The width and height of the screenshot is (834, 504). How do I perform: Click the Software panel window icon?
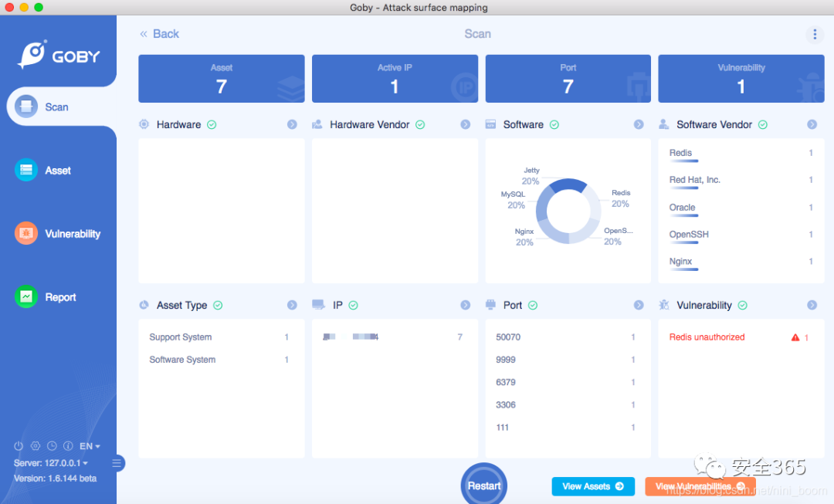pyautogui.click(x=490, y=124)
